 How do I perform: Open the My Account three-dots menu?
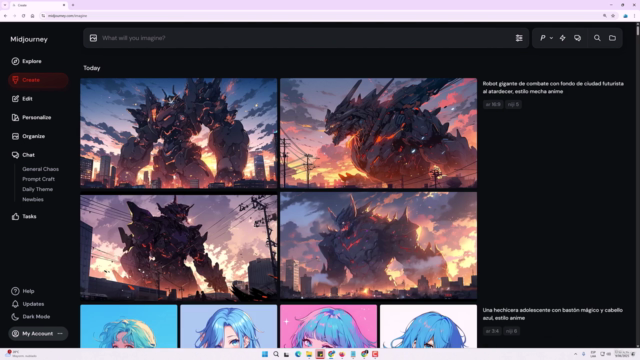coord(60,334)
